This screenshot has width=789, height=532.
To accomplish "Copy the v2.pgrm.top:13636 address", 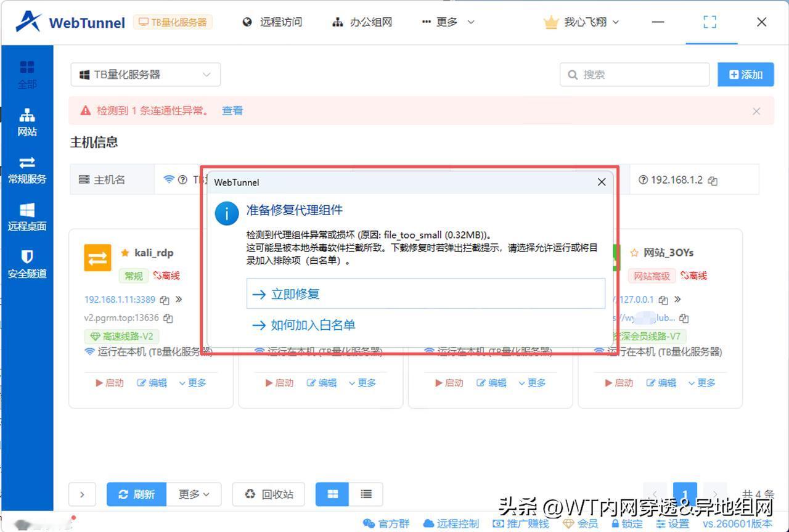I will click(x=168, y=318).
